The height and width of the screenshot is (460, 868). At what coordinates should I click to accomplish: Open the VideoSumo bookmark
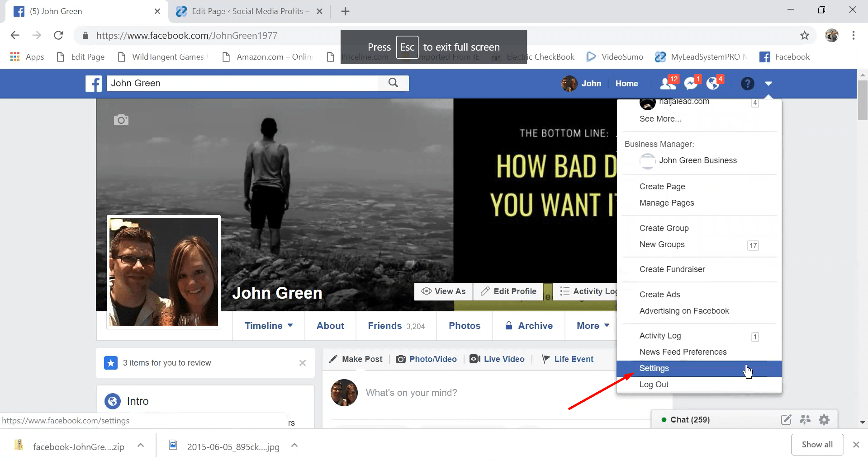615,56
